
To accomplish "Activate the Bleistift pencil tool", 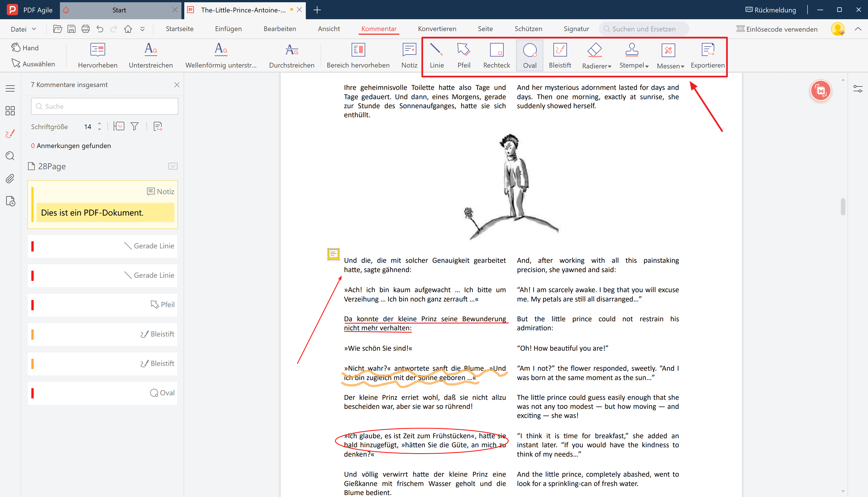I will point(560,55).
